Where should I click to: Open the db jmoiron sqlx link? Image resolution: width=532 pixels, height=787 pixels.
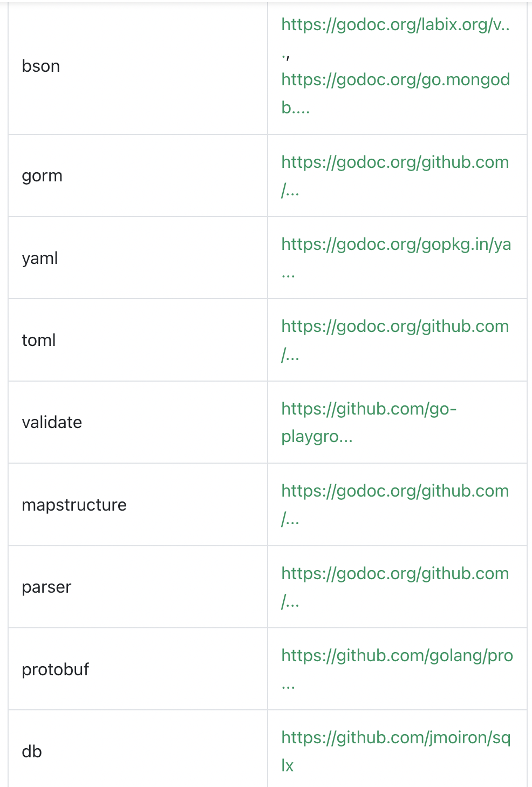(x=395, y=738)
